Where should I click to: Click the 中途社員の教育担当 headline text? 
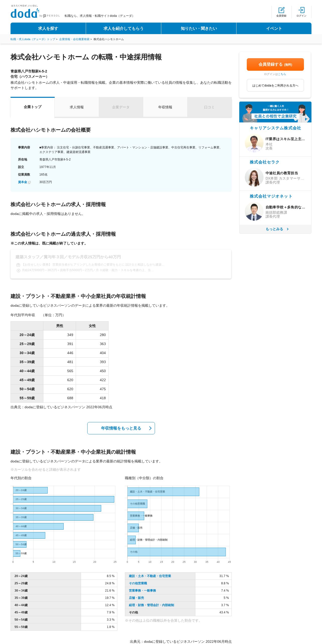click(282, 173)
